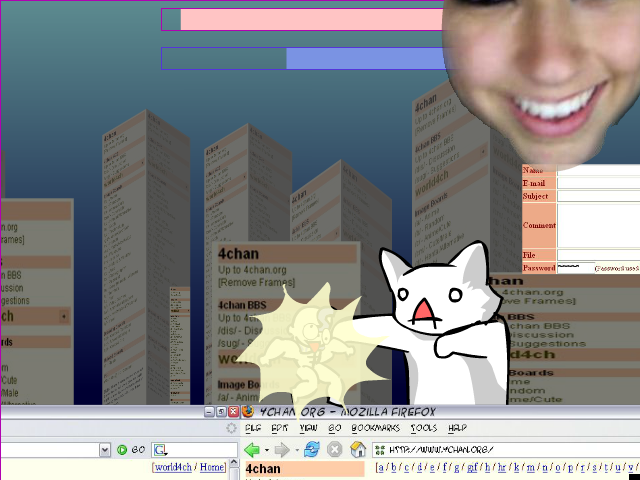
Task: Click the Home link next to world4ch
Action: click(x=212, y=467)
